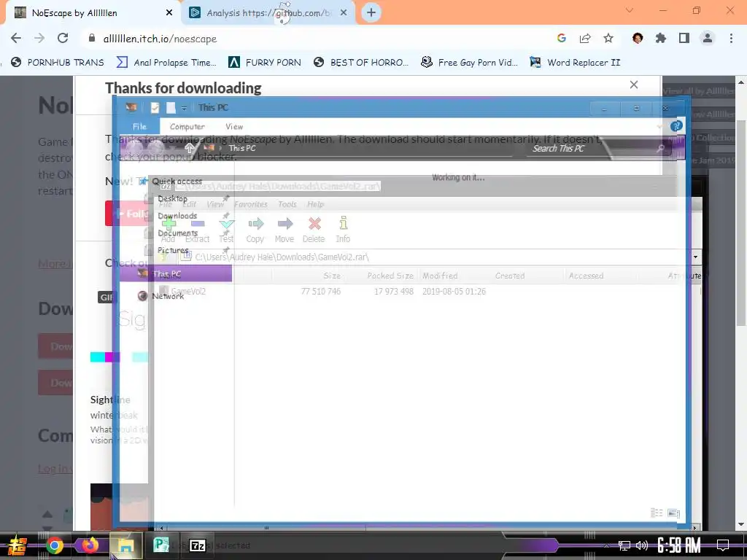Open Windows Start button

[x=17, y=545]
